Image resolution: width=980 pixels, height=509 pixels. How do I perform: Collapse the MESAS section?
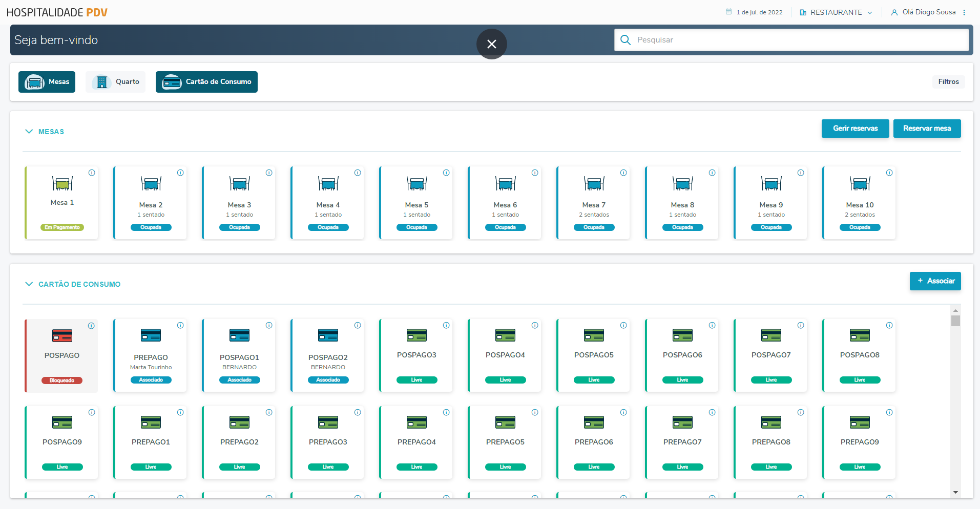point(29,132)
